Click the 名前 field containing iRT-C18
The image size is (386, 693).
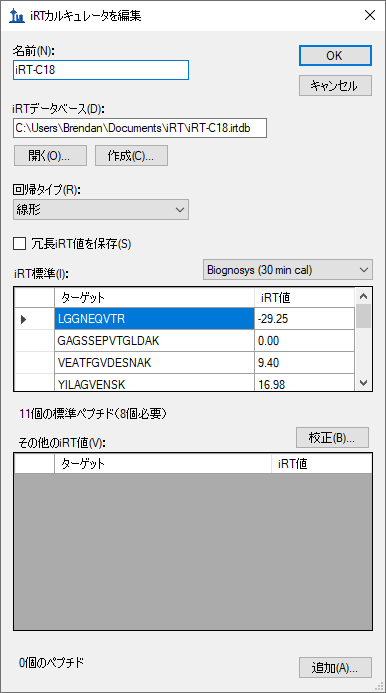tap(101, 70)
